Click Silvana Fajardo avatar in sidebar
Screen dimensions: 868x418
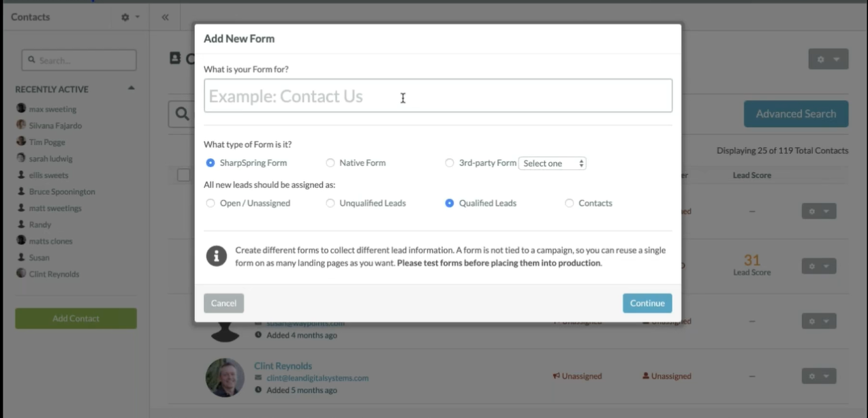21,125
